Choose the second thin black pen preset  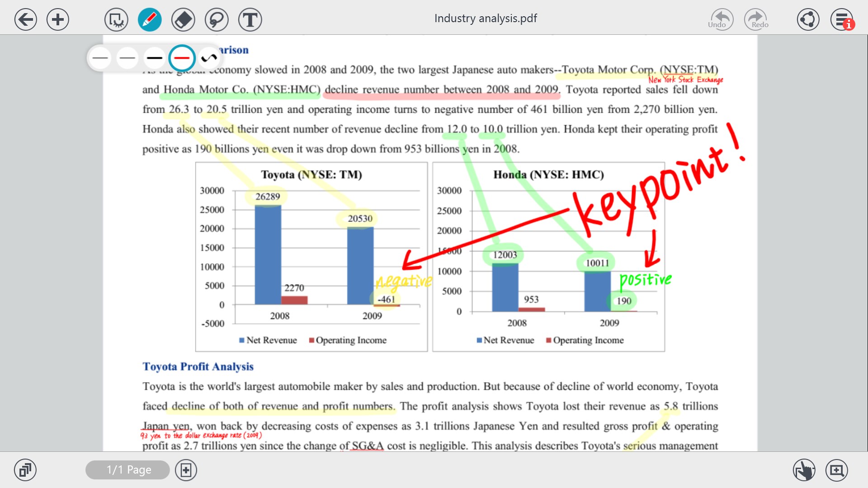[x=127, y=58]
